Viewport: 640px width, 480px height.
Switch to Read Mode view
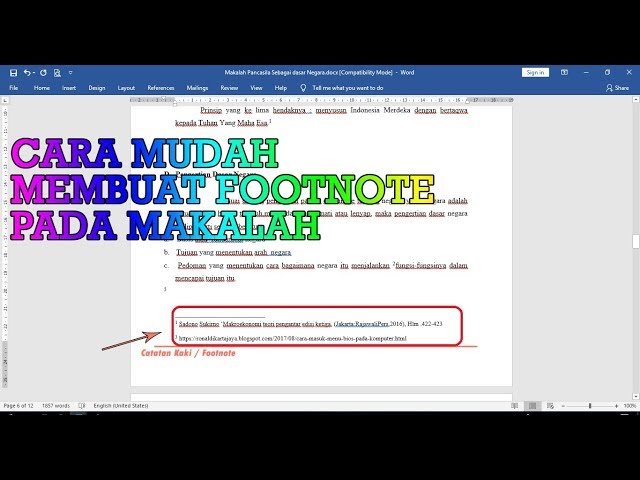point(515,406)
